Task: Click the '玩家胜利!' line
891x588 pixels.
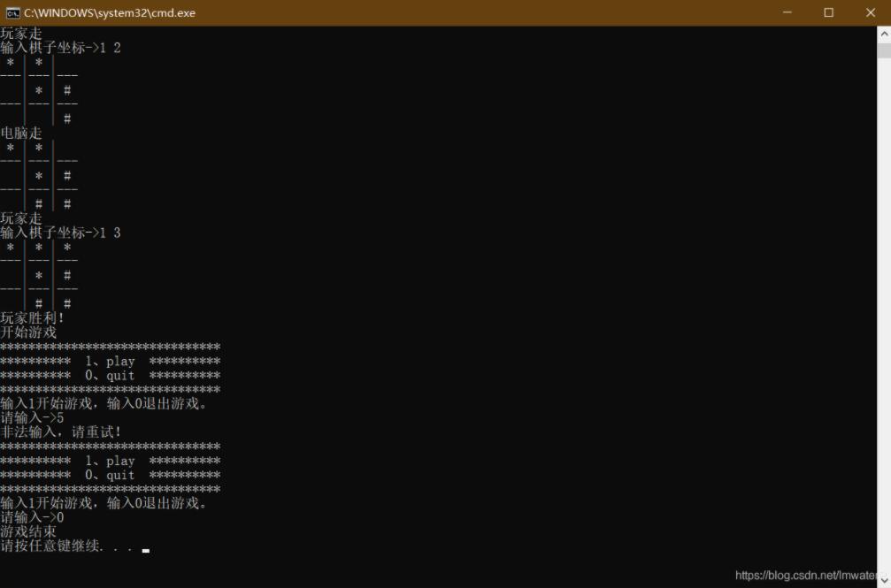Action: 32,318
